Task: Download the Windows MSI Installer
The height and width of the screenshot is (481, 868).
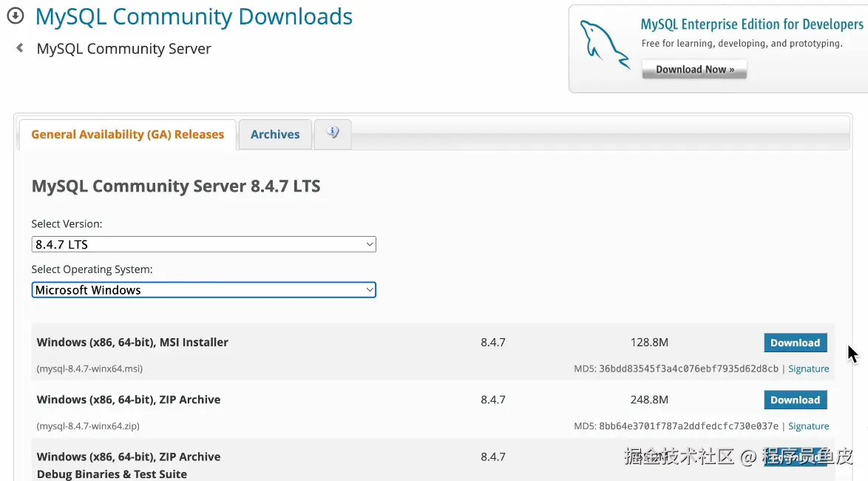Action: 796,343
